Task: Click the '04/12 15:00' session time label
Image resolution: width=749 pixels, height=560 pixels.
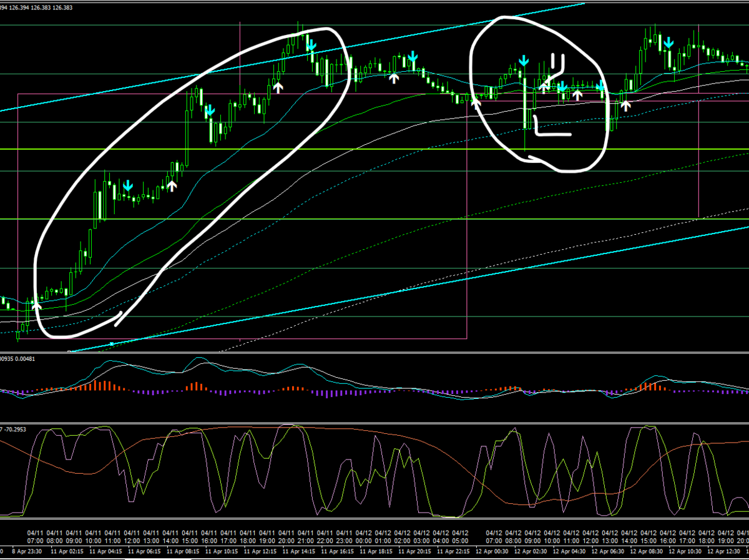Action: point(649,536)
